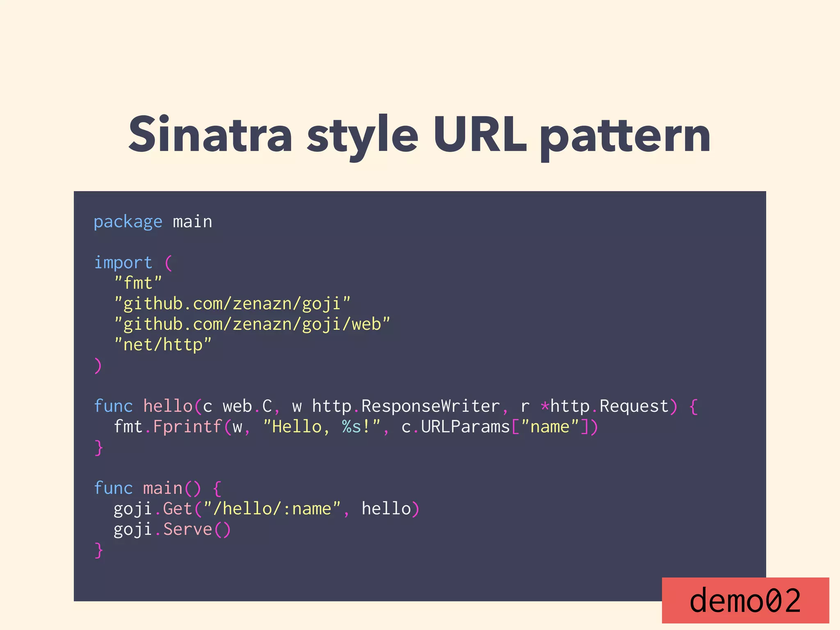Viewport: 840px width, 630px height.
Task: Click the 'fmt.Fprintf(w, "Hello, %s!"...' line
Action: pos(356,427)
